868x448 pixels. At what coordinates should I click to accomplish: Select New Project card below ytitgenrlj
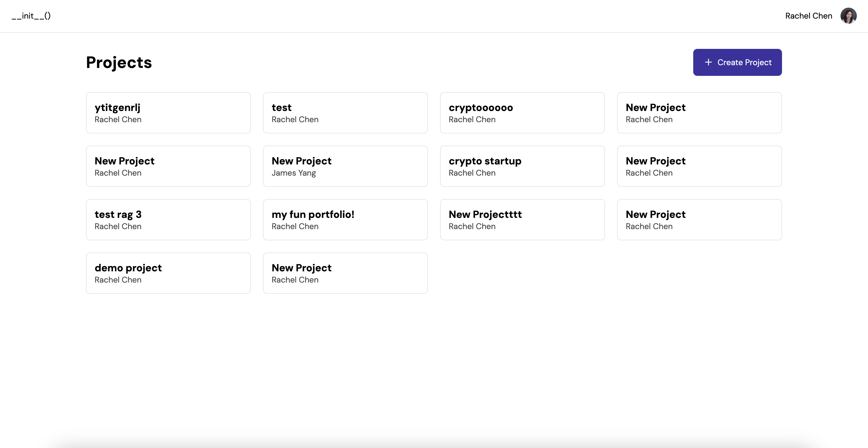point(168,166)
